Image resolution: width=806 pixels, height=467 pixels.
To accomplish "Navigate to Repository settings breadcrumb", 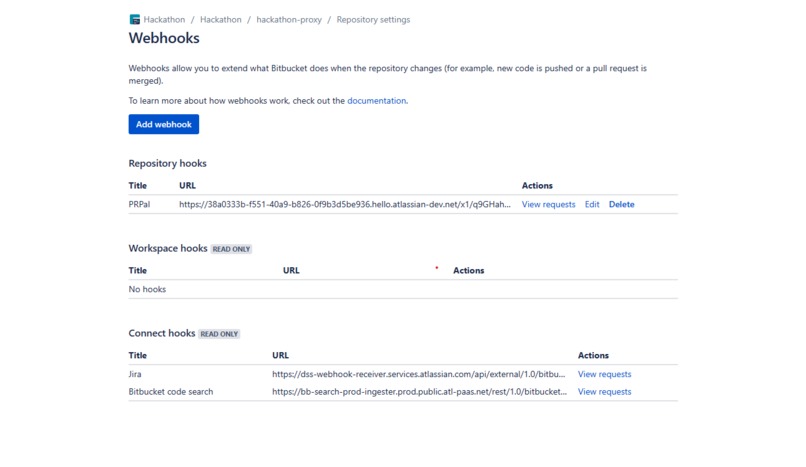I will (373, 19).
